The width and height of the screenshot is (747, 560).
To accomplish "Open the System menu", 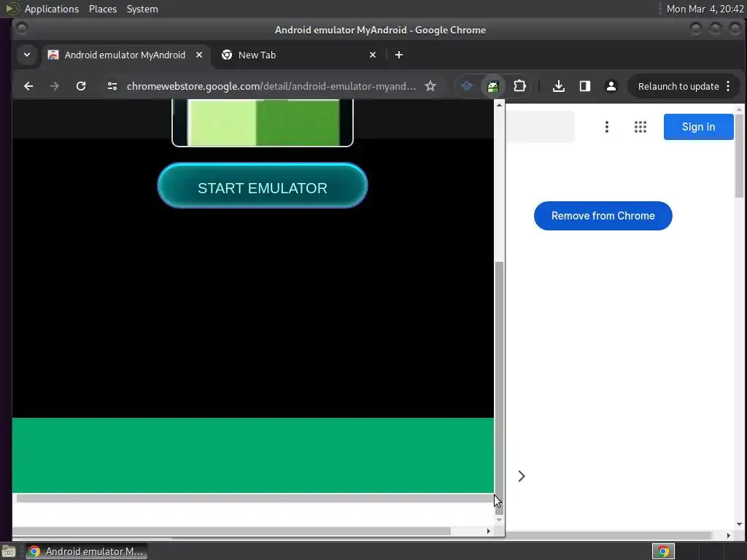I will pos(142,9).
